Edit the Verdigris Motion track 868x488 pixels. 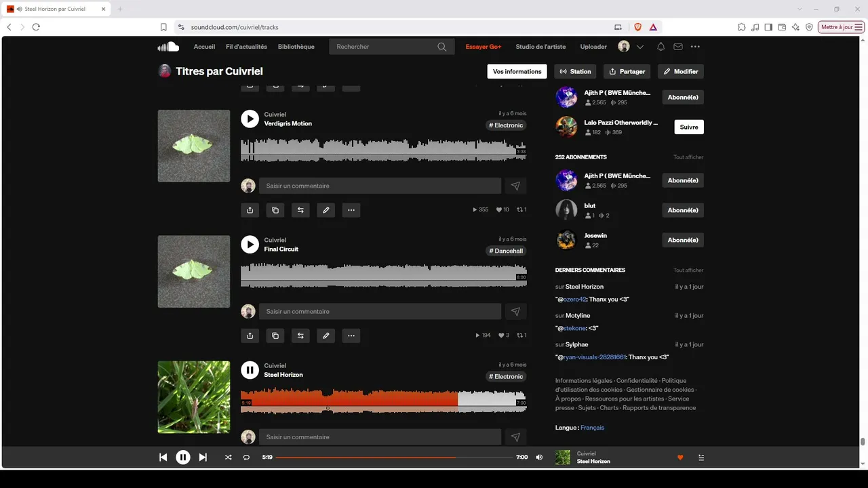tap(325, 210)
